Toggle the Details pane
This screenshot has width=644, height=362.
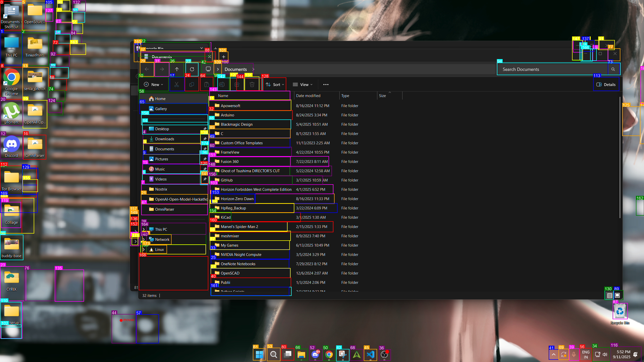point(606,84)
